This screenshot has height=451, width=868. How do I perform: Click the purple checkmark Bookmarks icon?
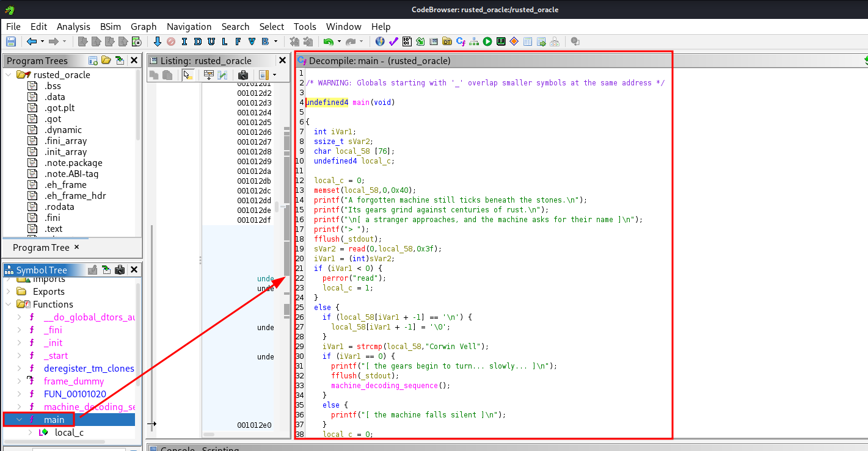393,41
